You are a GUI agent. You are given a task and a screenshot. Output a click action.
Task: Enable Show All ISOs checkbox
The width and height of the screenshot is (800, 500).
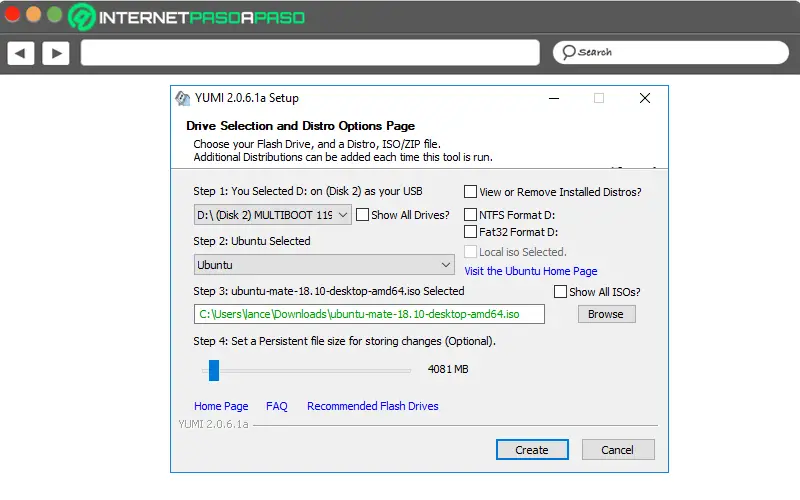point(560,291)
